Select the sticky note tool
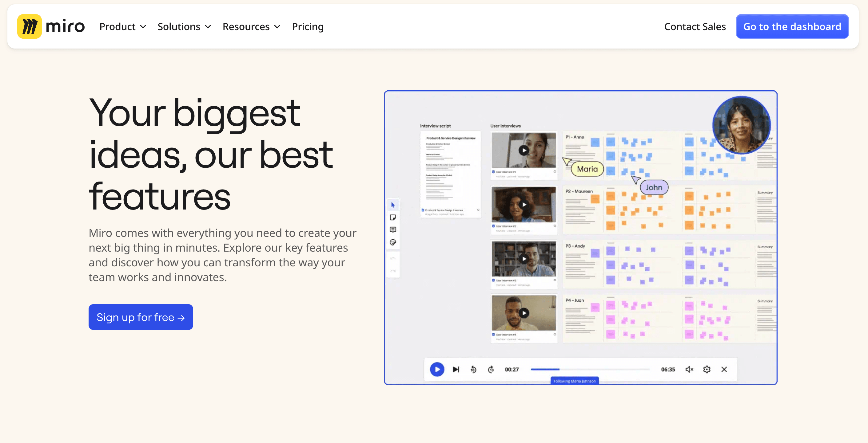 393,218
